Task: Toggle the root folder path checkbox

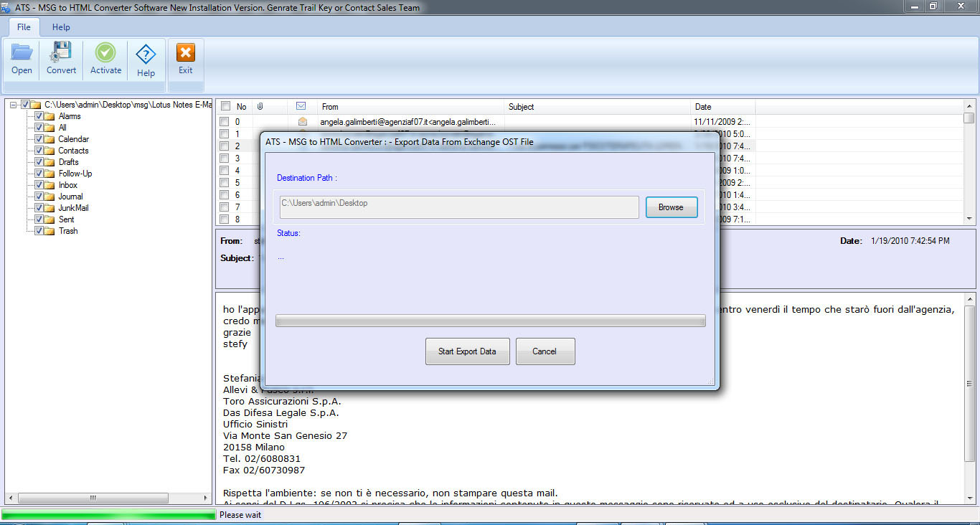Action: (x=25, y=105)
